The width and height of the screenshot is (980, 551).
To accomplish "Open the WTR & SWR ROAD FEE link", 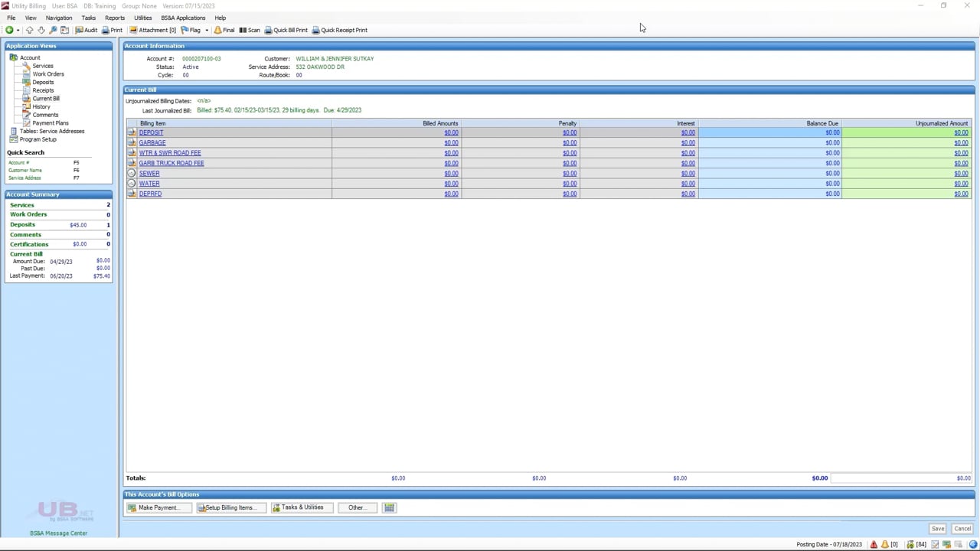I will click(x=170, y=153).
